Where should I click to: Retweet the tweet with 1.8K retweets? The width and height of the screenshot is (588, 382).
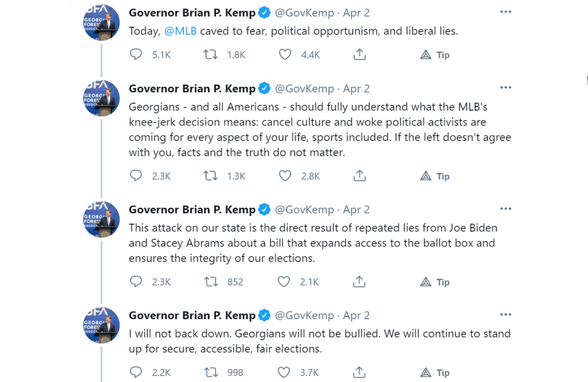211,55
